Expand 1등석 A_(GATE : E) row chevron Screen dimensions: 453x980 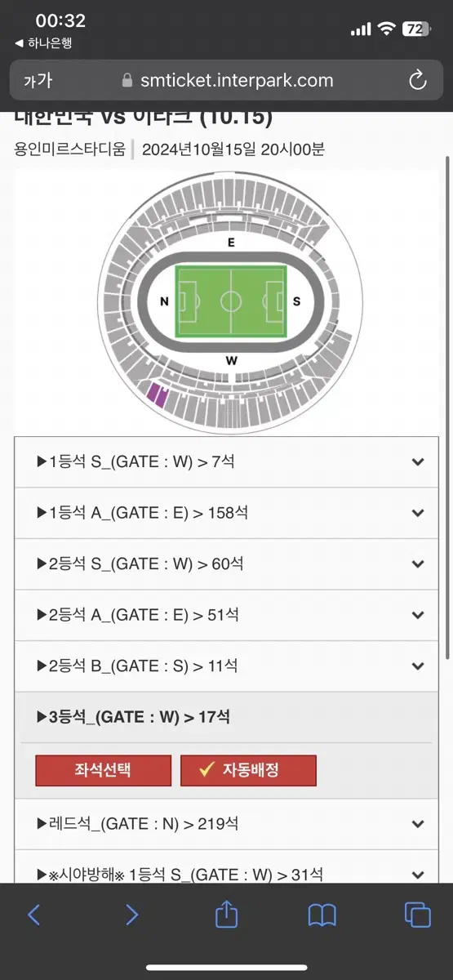point(418,513)
